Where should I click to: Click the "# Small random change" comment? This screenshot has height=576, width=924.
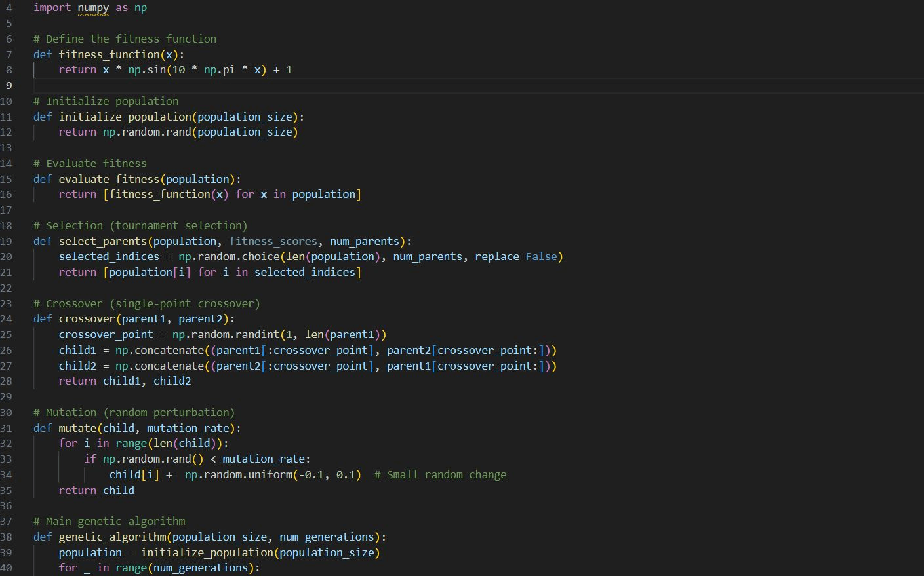(440, 474)
